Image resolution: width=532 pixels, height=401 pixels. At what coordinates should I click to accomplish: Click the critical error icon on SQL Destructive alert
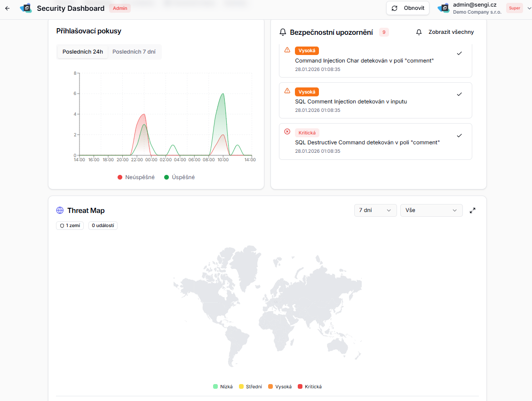point(287,132)
